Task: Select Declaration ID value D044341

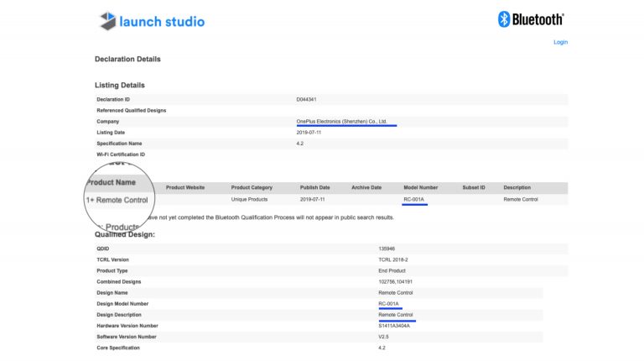Action: 307,100
